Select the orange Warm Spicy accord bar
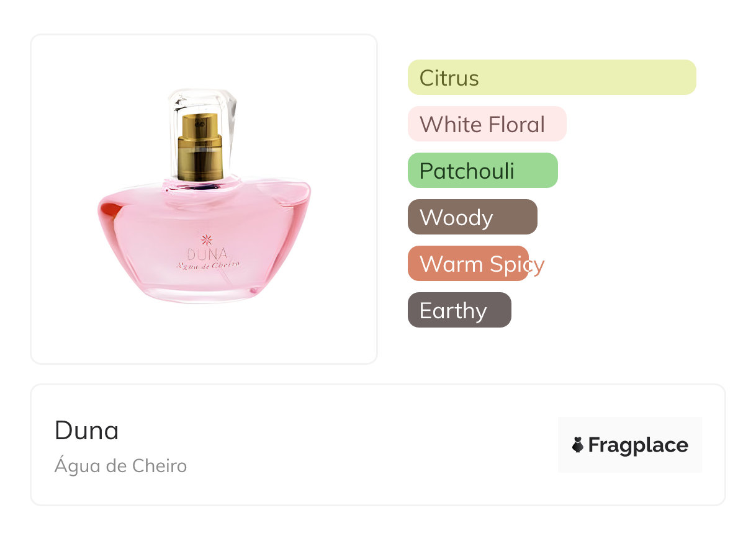The height and width of the screenshot is (536, 756). pos(468,264)
